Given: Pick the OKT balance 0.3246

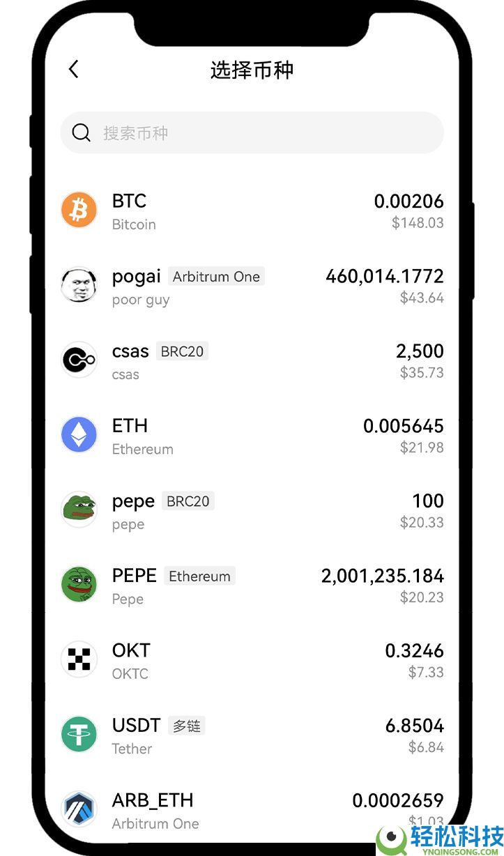Looking at the screenshot, I should (414, 651).
